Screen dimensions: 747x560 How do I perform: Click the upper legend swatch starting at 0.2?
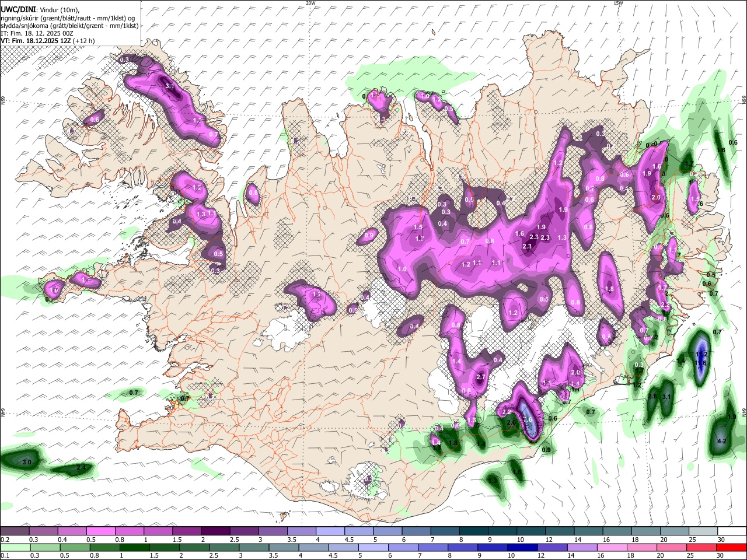(x=15, y=531)
